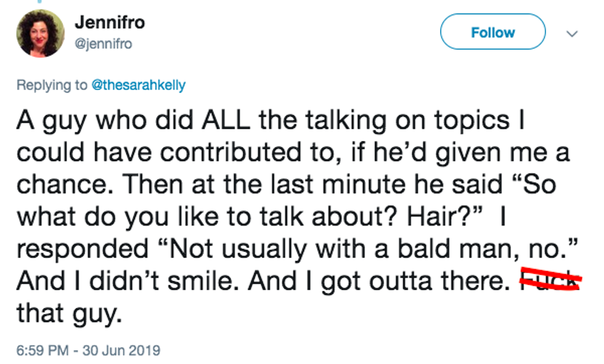
Task: Click the red scribbled-out word
Action: point(550,281)
